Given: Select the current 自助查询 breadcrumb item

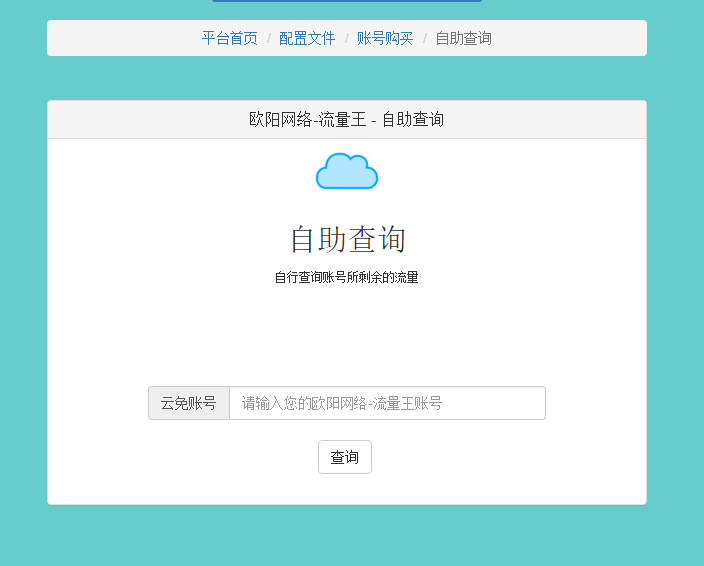Looking at the screenshot, I should coord(463,38).
